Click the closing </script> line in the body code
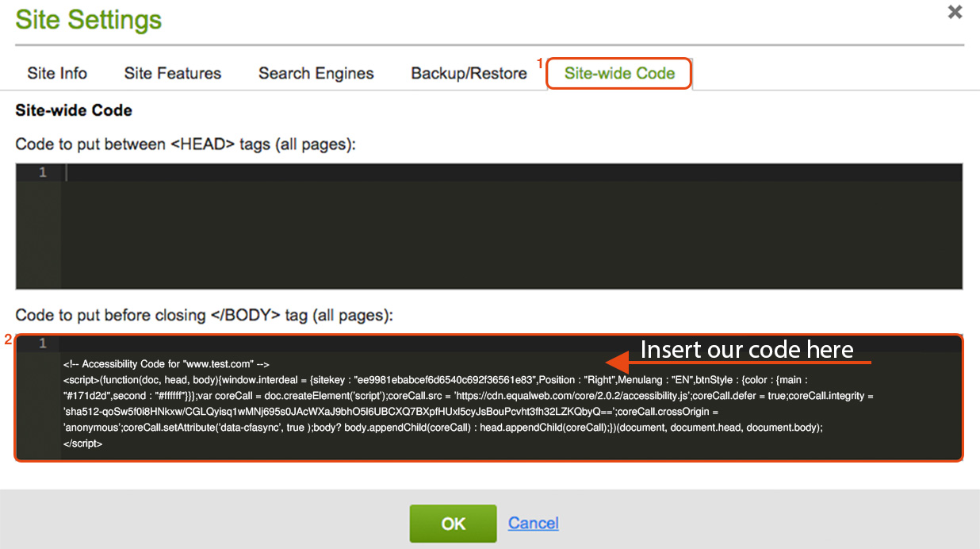 point(83,443)
